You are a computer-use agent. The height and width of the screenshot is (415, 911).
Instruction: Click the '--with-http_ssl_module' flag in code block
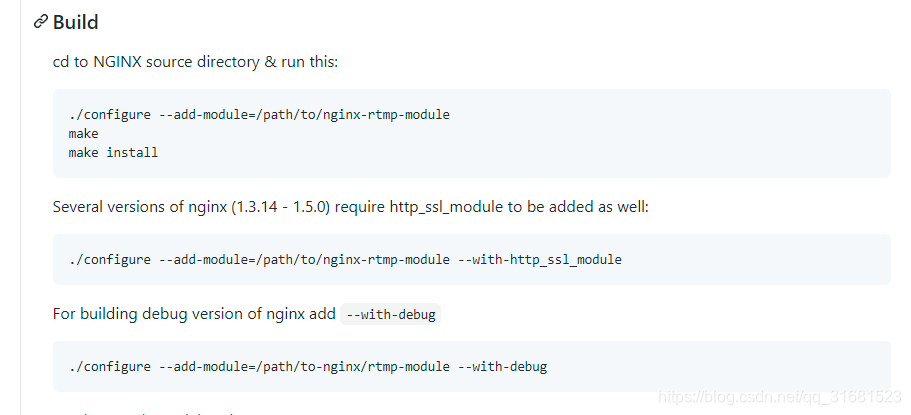pos(540,259)
